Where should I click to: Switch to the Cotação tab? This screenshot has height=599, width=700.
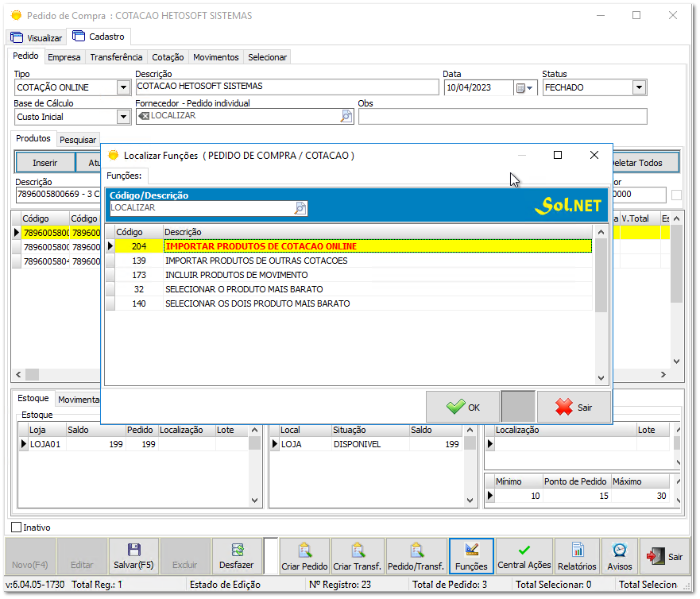pyautogui.click(x=168, y=57)
